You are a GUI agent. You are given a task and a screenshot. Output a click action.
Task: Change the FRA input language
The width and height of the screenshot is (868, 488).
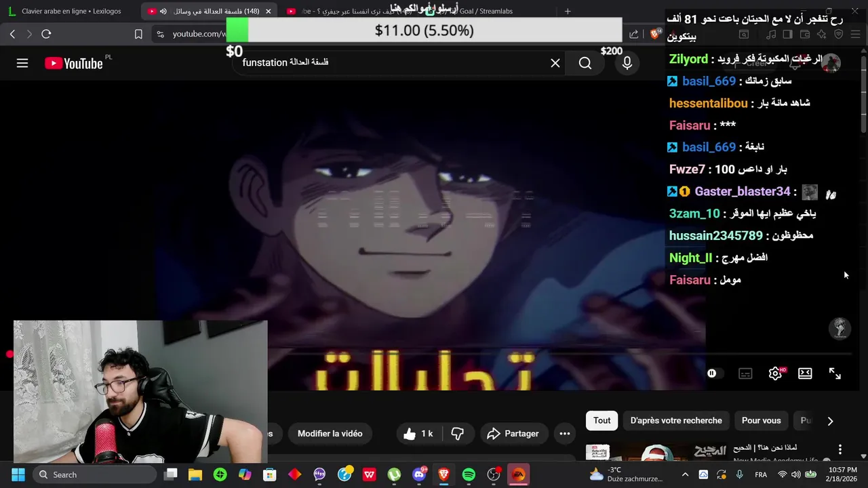[x=761, y=474]
